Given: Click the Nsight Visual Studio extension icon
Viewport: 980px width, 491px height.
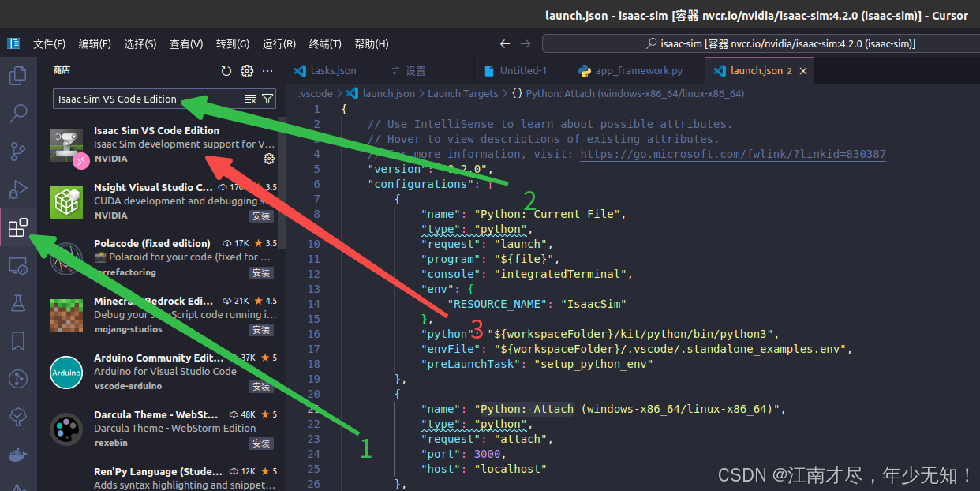Looking at the screenshot, I should pyautogui.click(x=66, y=202).
